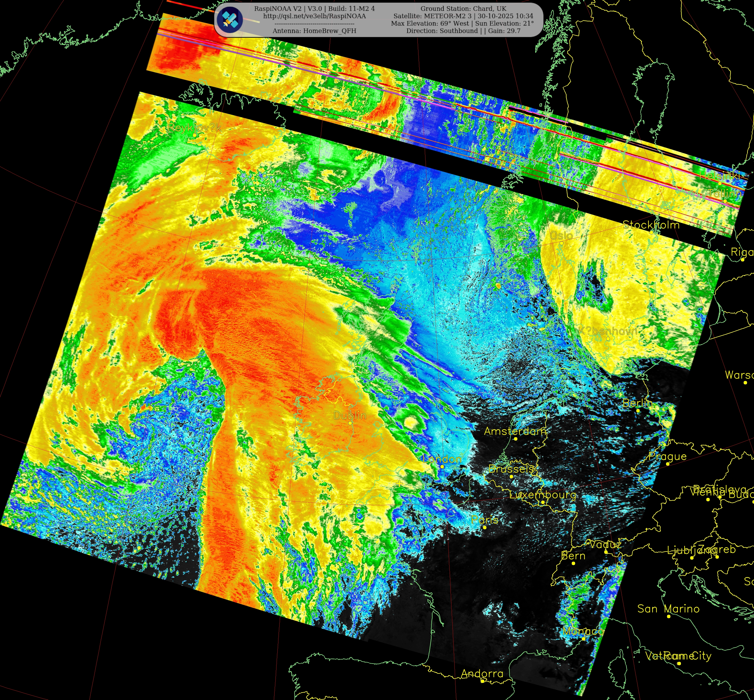Select the Paris map marker

484,527
